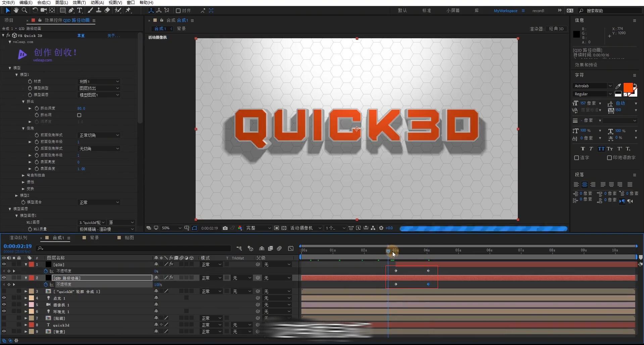The image size is (644, 345).
Task: Click the draft 3D cube icon
Action: pyautogui.click(x=250, y=248)
